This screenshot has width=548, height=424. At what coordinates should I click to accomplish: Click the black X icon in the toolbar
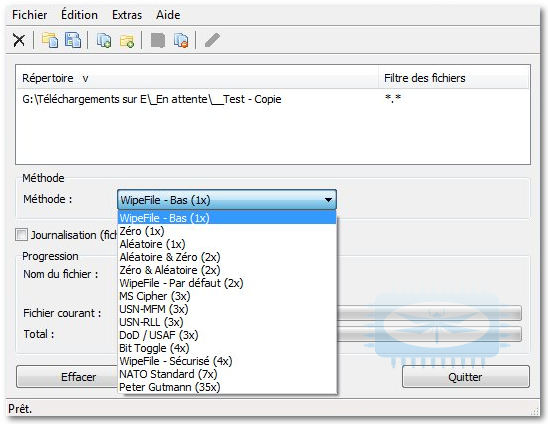[x=19, y=40]
